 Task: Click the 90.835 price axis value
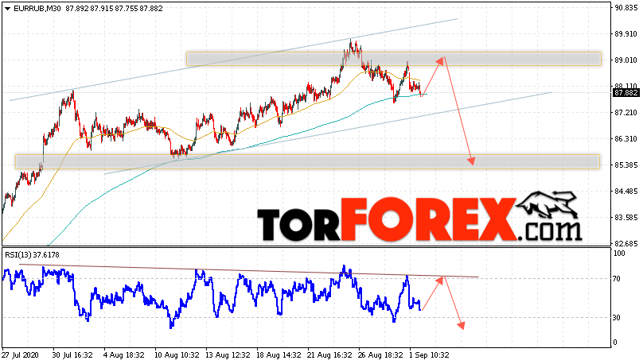click(x=625, y=8)
